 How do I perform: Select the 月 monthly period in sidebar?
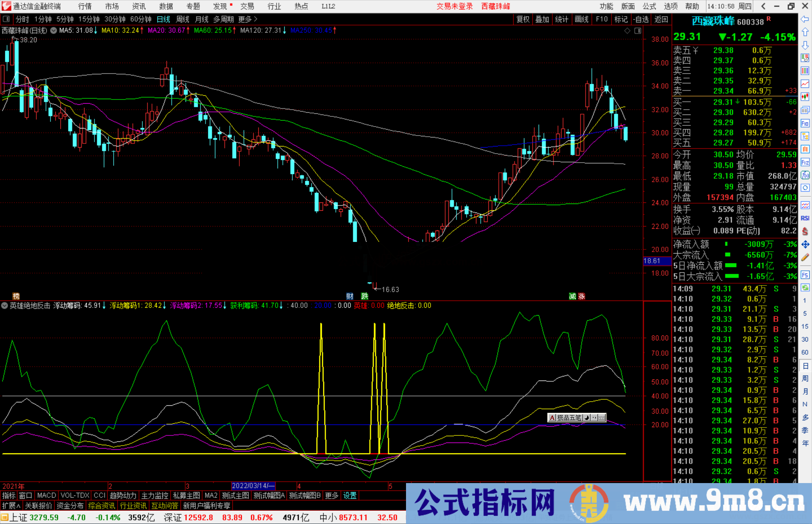coord(805,391)
